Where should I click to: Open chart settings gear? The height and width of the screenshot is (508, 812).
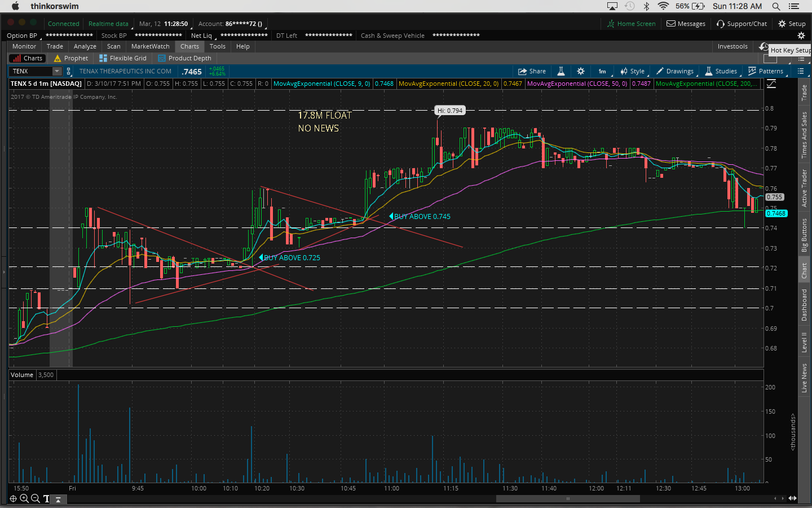click(x=581, y=71)
